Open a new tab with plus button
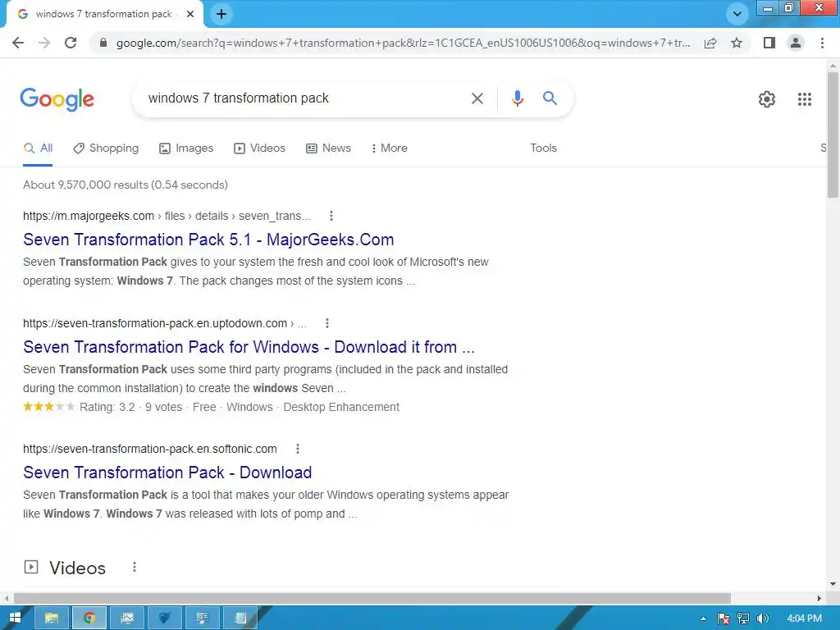Screen dimensions: 840x630 pyautogui.click(x=221, y=14)
